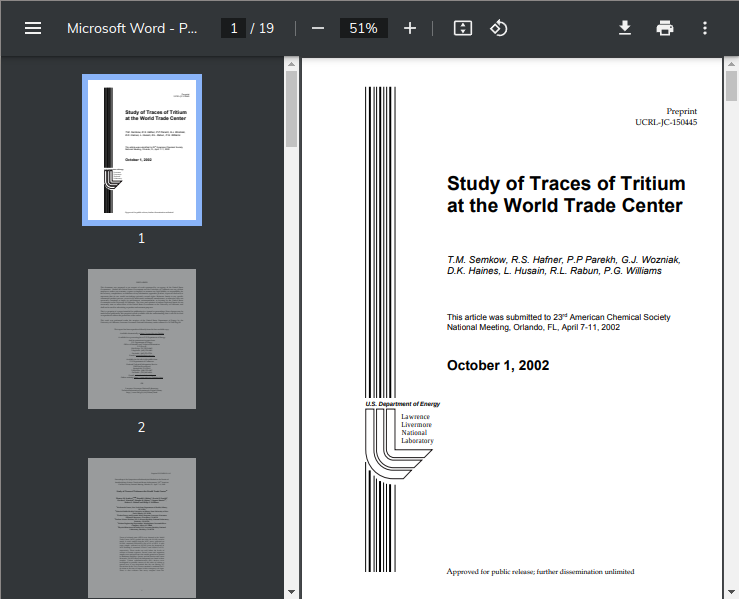Click the 'UCRL-JC-150445' preprint number
The height and width of the screenshot is (599, 739).
pos(666,122)
